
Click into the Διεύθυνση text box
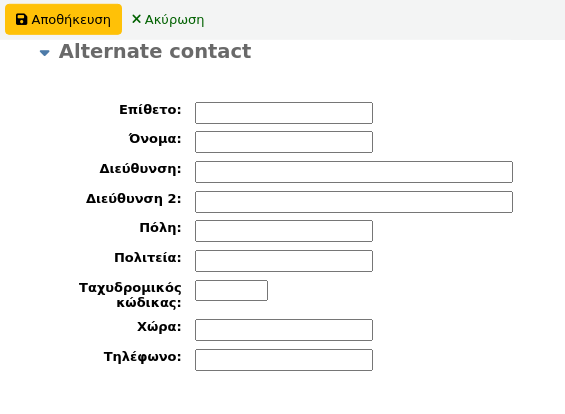[x=354, y=172]
